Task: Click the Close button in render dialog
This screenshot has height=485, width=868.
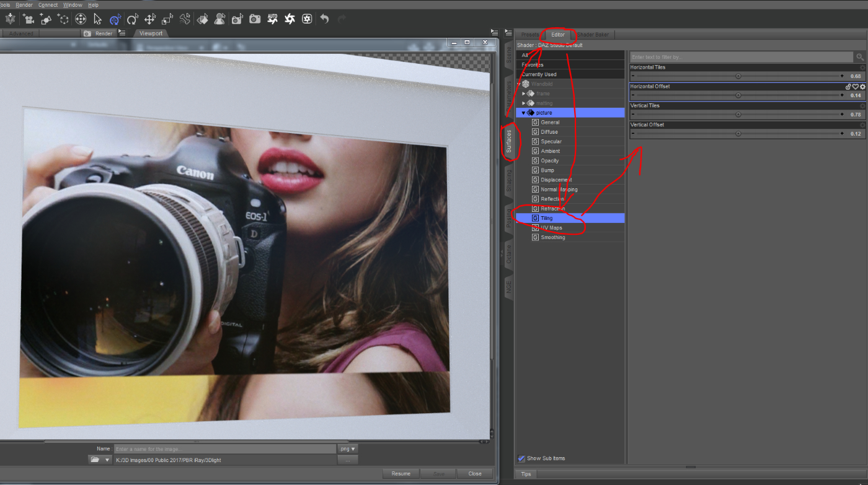Action: point(475,473)
